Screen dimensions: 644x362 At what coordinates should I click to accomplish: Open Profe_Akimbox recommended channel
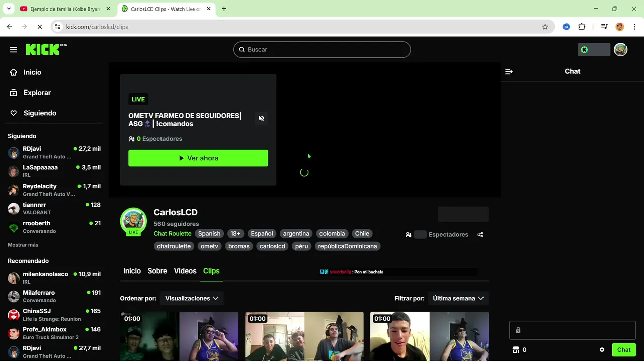[x=54, y=333]
